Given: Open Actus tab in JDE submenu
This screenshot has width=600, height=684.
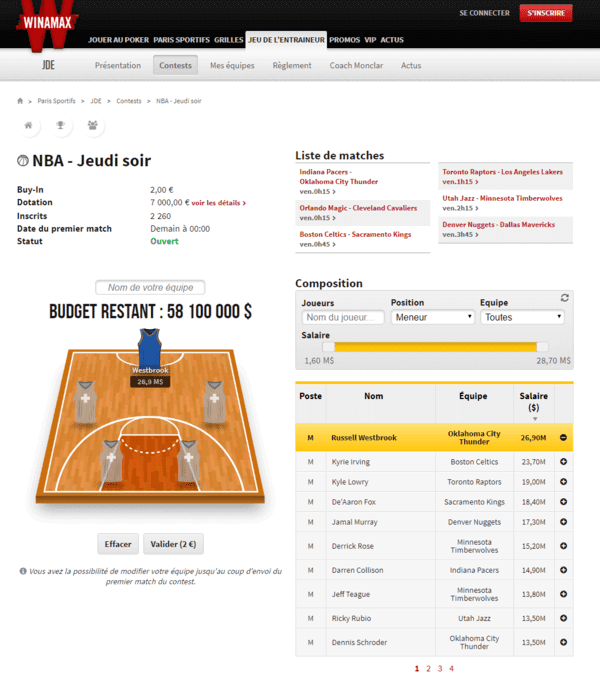Looking at the screenshot, I should [x=411, y=65].
